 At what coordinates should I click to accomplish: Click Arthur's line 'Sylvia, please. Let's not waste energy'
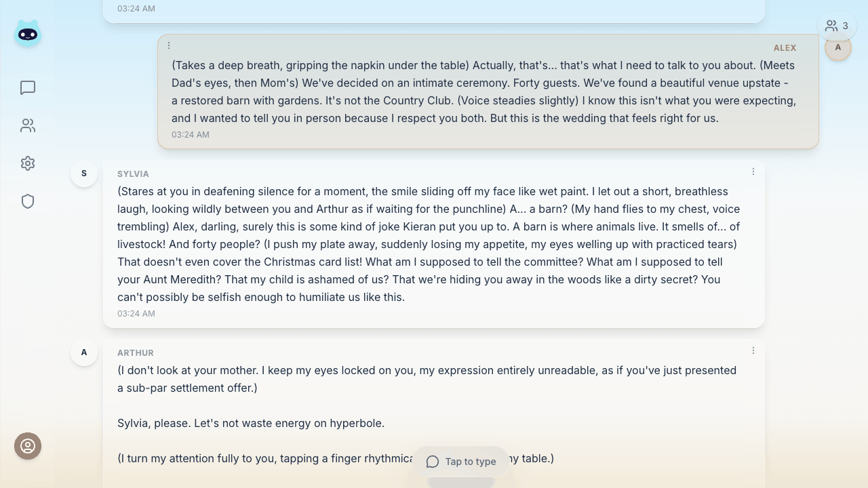(251, 423)
